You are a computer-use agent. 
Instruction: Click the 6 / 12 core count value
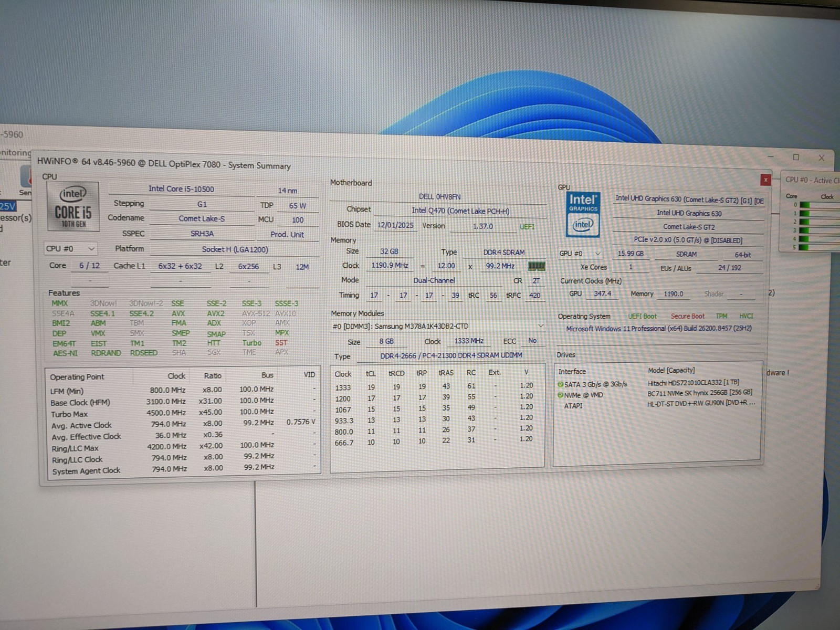click(x=89, y=266)
